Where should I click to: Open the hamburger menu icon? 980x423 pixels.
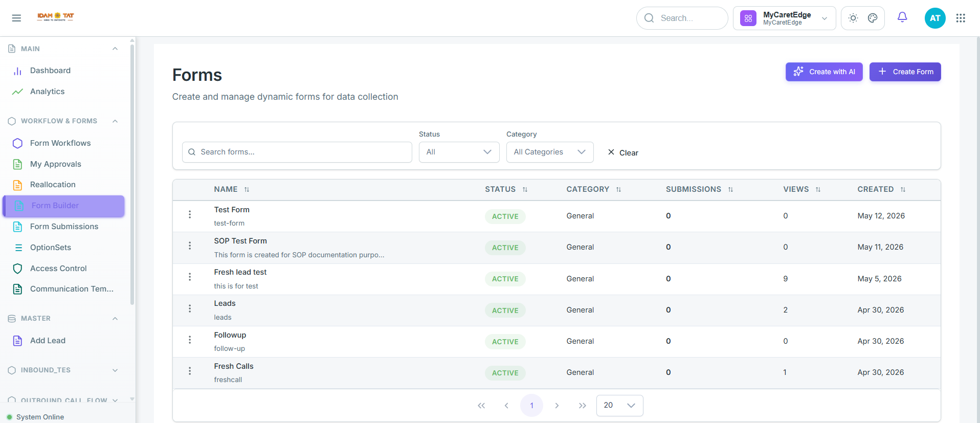point(16,18)
